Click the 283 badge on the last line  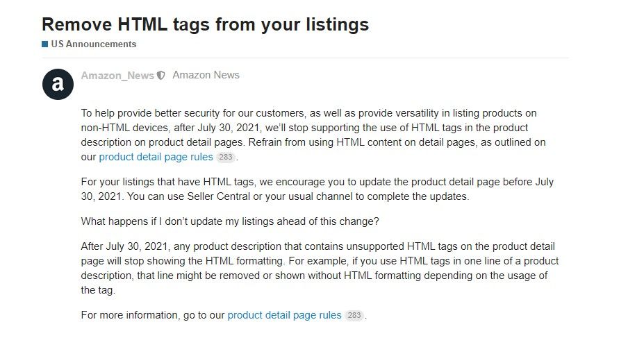[354, 315]
